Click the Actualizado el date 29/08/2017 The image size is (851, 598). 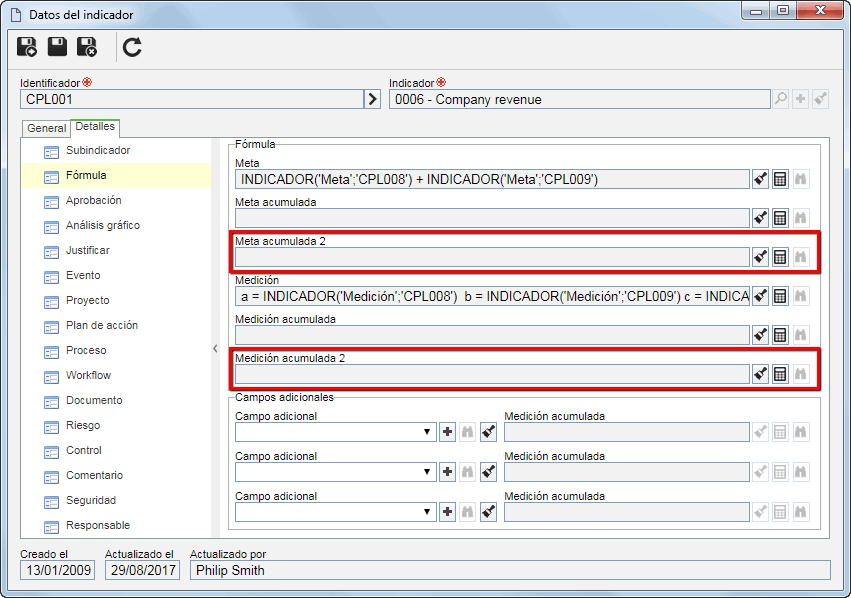[x=143, y=570]
